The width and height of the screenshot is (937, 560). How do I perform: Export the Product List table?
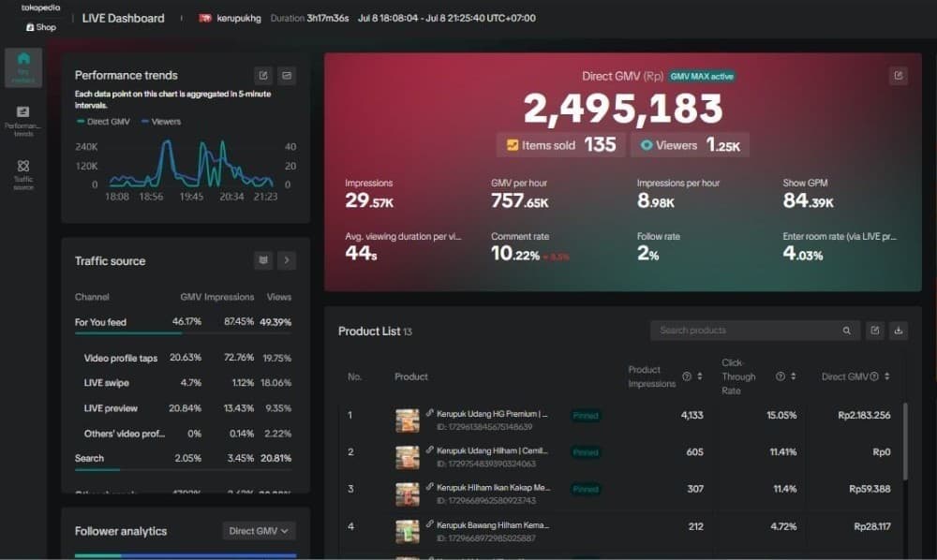[875, 331]
